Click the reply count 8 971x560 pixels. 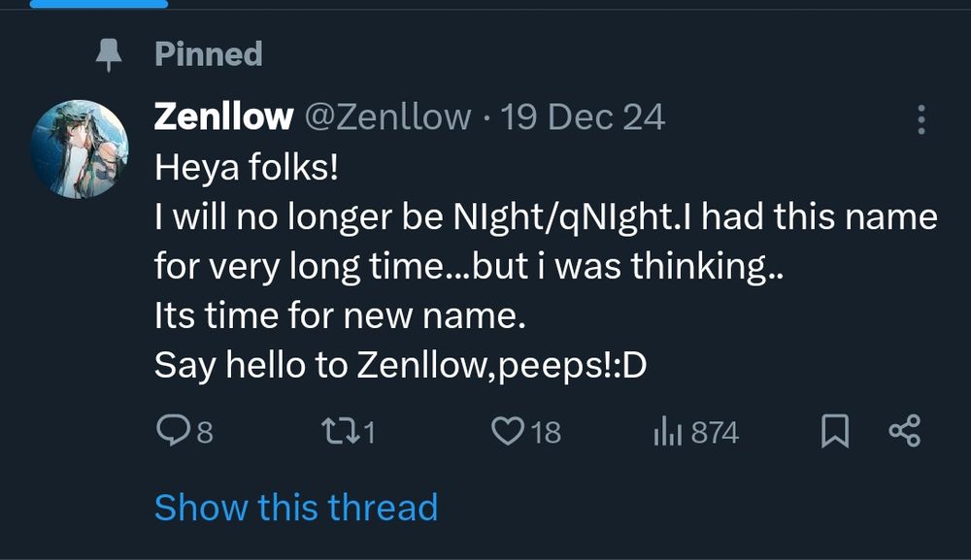[205, 432]
